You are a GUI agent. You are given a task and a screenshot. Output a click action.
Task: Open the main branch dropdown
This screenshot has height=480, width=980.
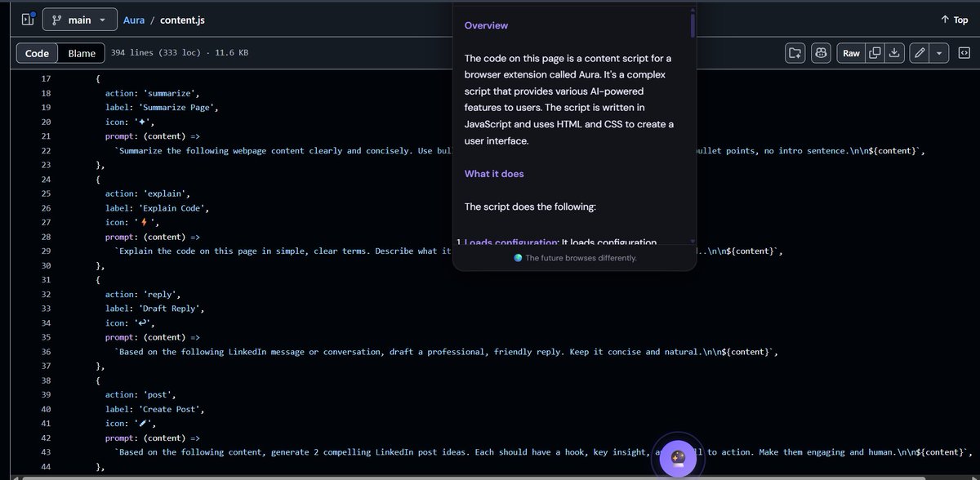click(x=79, y=20)
